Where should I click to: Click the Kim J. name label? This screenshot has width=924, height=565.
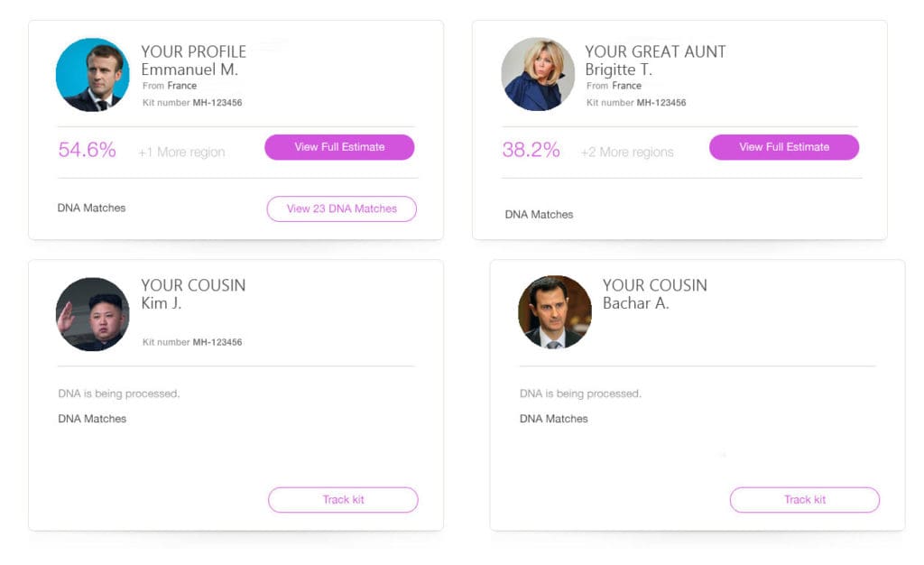161,303
